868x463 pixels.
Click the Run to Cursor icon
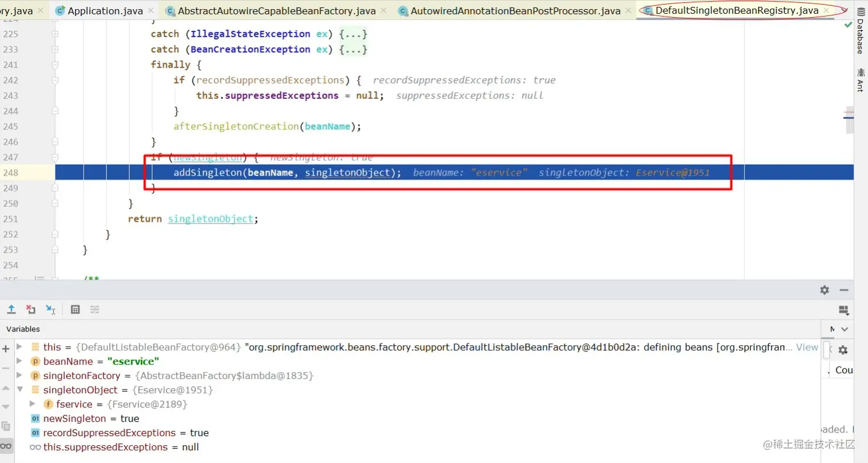[x=51, y=309]
